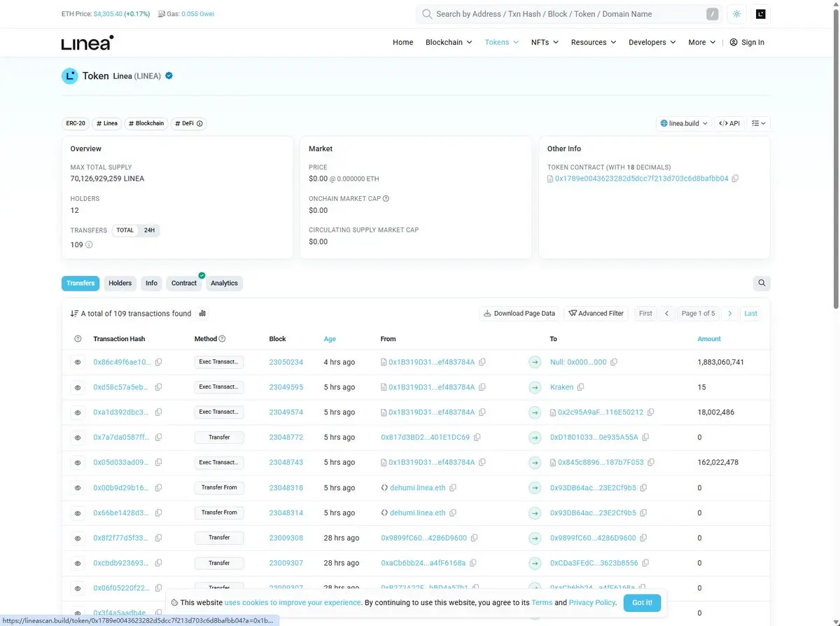The height and width of the screenshot is (626, 840).
Task: Expand the Resources menu
Action: click(594, 43)
